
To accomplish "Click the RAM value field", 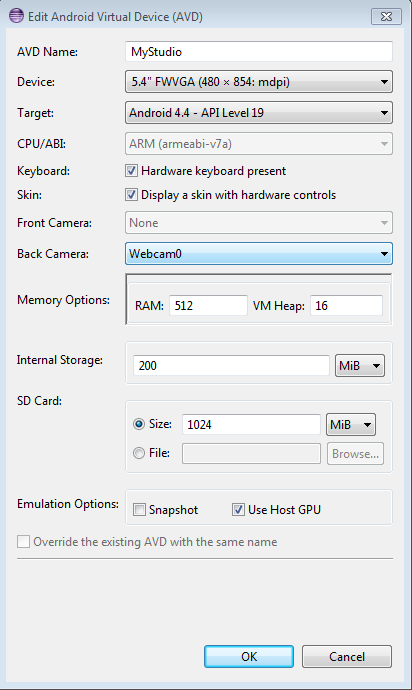I will pyautogui.click(x=208, y=305).
